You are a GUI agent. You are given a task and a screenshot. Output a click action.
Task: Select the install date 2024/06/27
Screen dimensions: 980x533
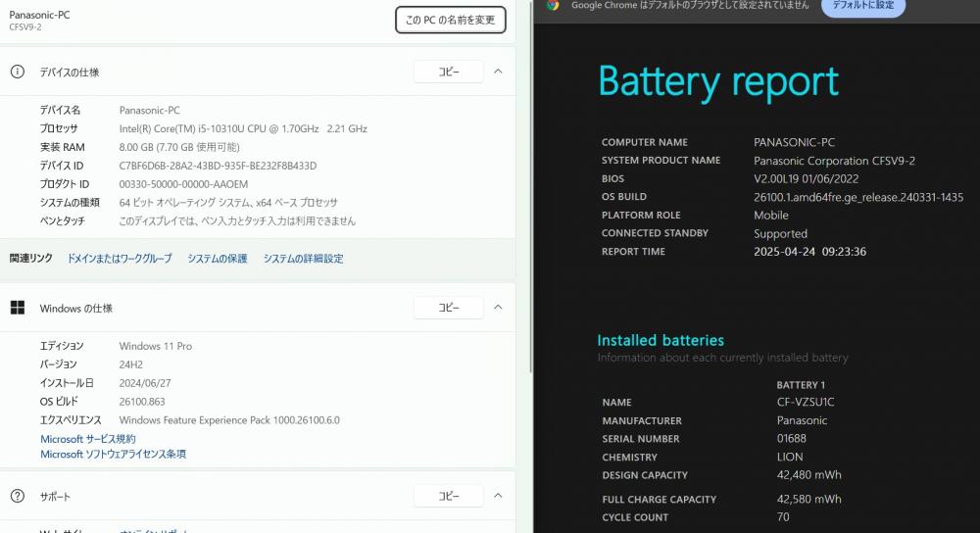(144, 383)
